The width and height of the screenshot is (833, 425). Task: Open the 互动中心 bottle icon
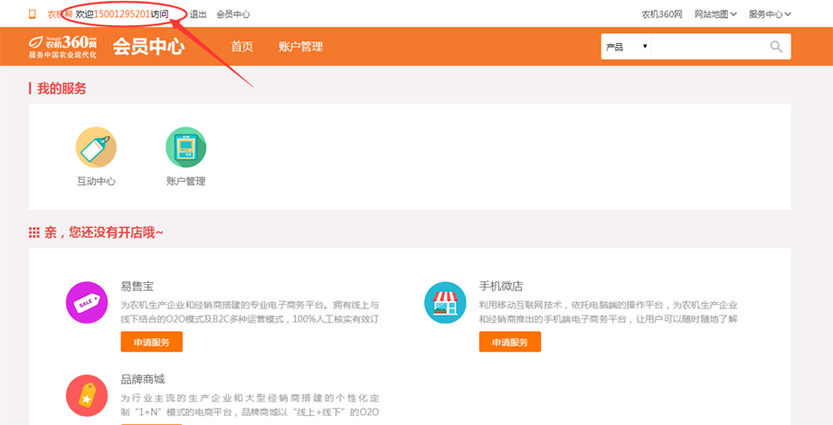pyautogui.click(x=96, y=148)
